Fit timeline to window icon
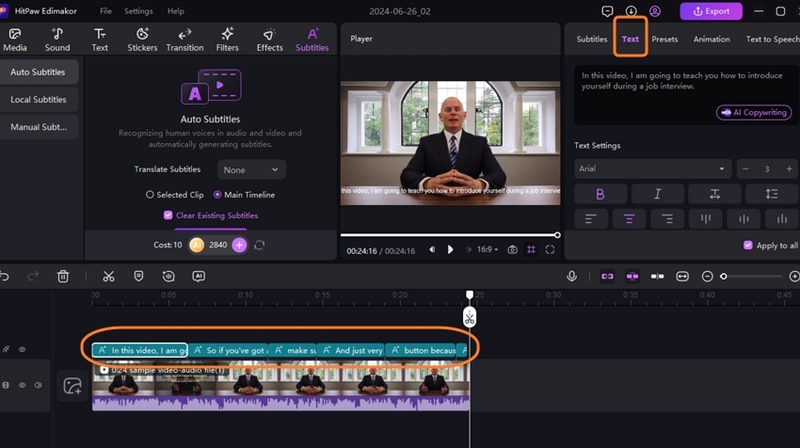Screen dimensions: 800x448 pyautogui.click(x=682, y=276)
